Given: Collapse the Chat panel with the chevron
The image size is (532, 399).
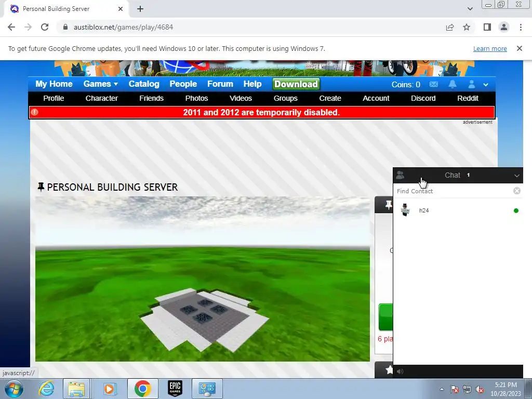Looking at the screenshot, I should point(517,176).
